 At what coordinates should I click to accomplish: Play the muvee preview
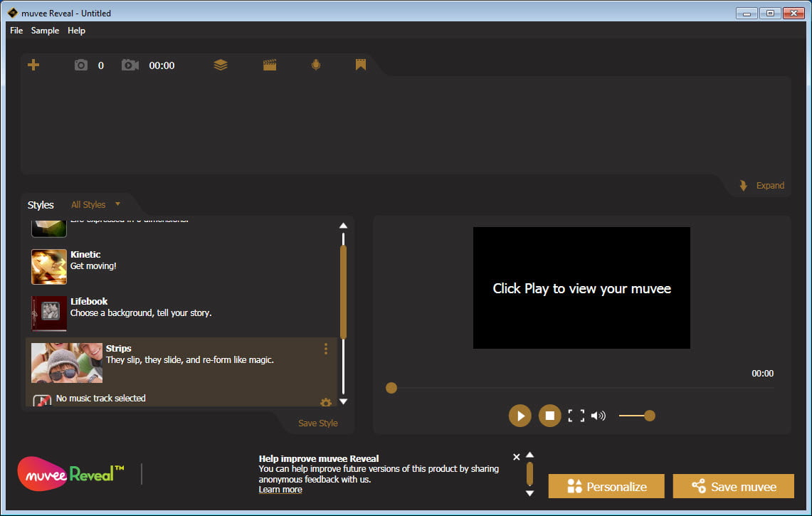coord(520,416)
